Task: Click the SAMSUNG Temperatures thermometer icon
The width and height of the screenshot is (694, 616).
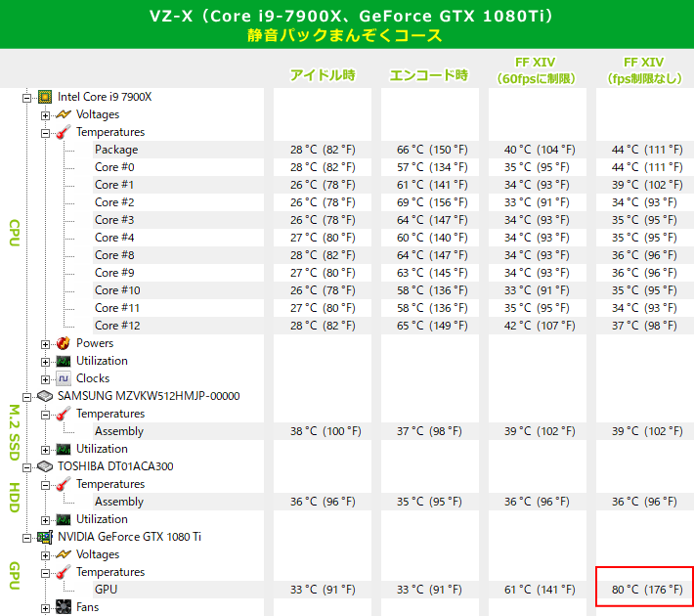Action: click(x=64, y=414)
